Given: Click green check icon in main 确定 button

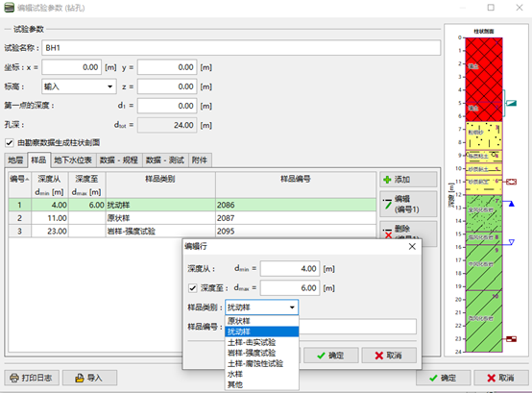Looking at the screenshot, I should coord(433,378).
